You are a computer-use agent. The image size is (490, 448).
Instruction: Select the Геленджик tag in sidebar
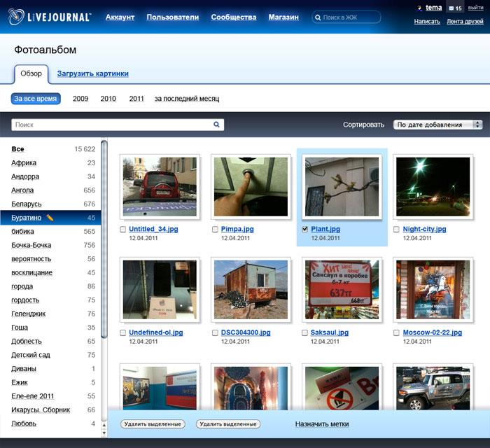click(x=29, y=314)
